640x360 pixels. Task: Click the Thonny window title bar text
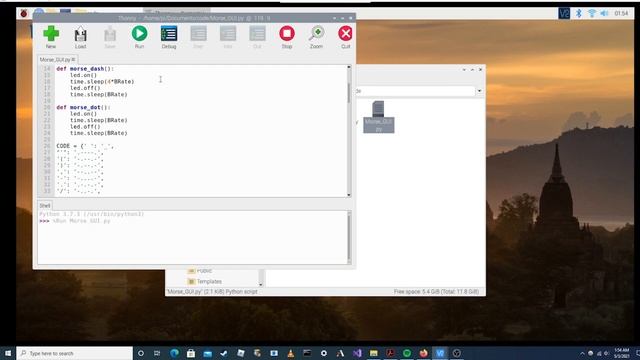pos(194,18)
